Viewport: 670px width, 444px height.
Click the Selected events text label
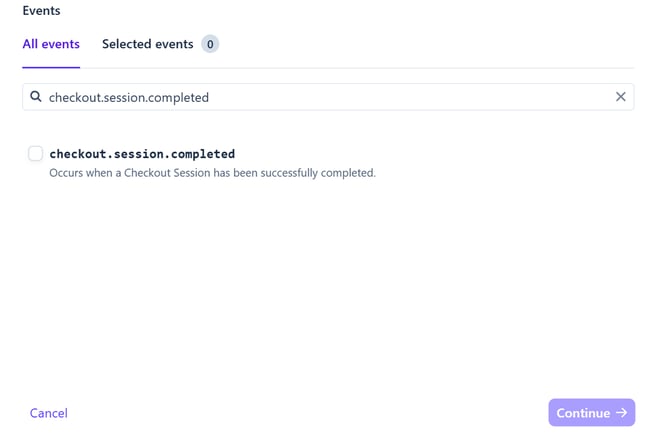point(148,44)
